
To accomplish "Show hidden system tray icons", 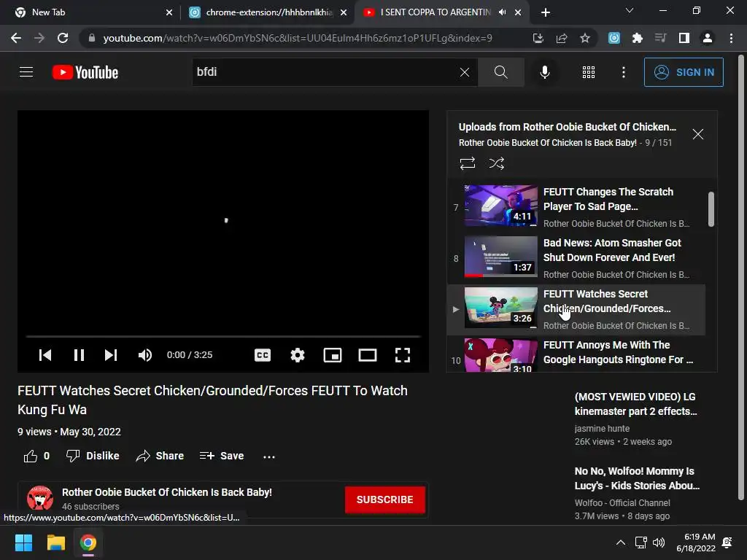I will coord(620,542).
